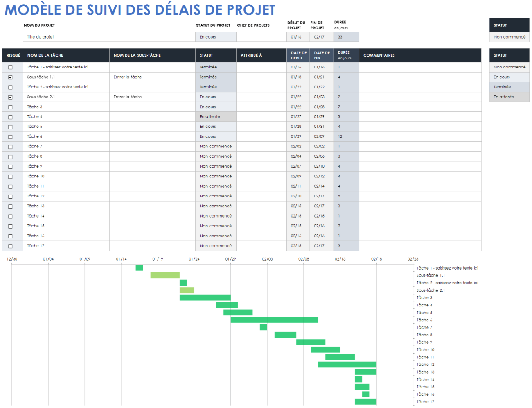Select Terminée in the status legend panel
The height and width of the screenshot is (408, 532).
tap(509, 87)
